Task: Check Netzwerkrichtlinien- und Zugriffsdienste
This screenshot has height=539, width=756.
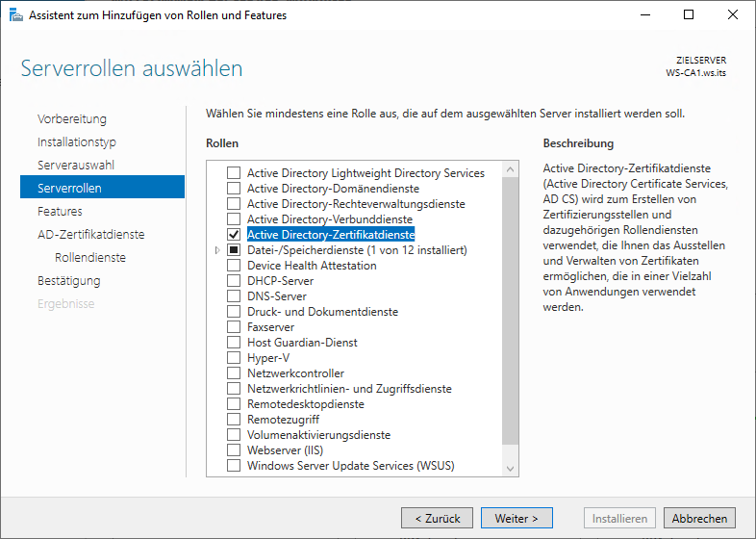Action: 234,389
